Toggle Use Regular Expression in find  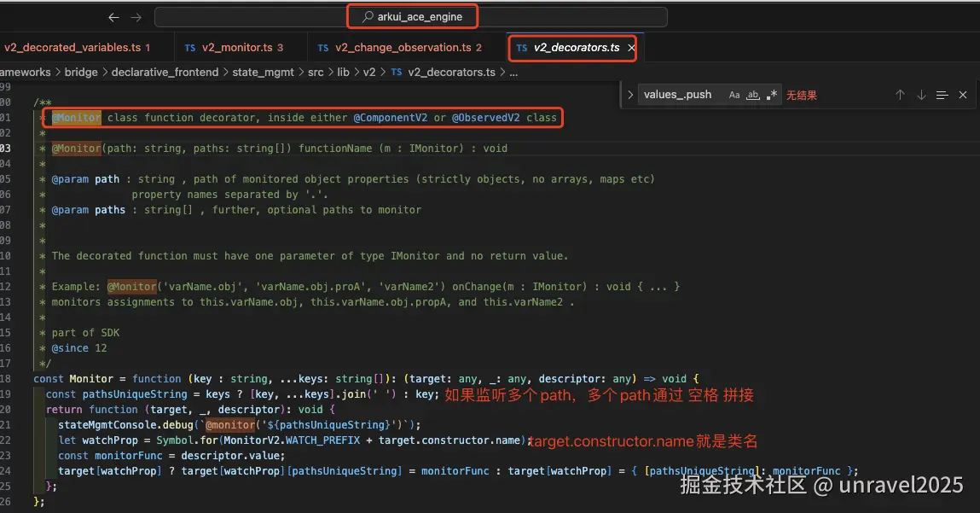point(772,95)
